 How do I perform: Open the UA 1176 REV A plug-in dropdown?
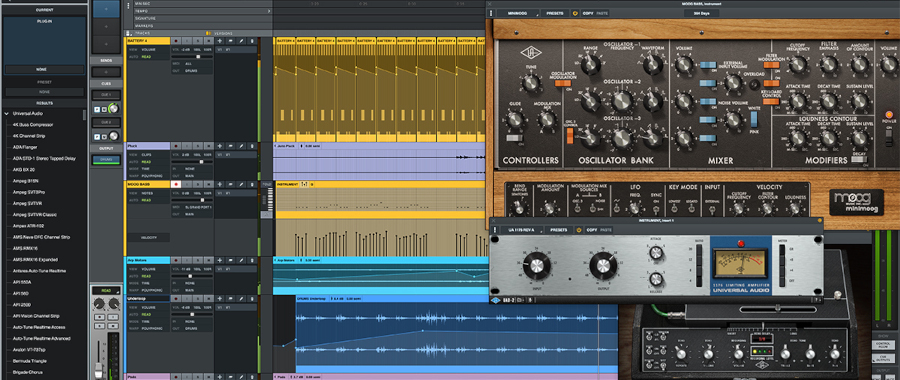pyautogui.click(x=521, y=230)
